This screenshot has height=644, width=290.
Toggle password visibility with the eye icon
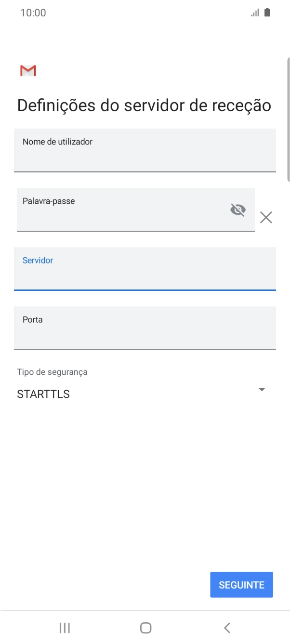[237, 210]
